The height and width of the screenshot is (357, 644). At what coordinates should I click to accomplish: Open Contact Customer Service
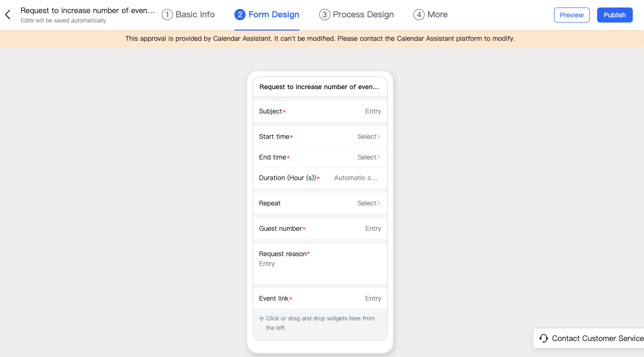click(598, 338)
